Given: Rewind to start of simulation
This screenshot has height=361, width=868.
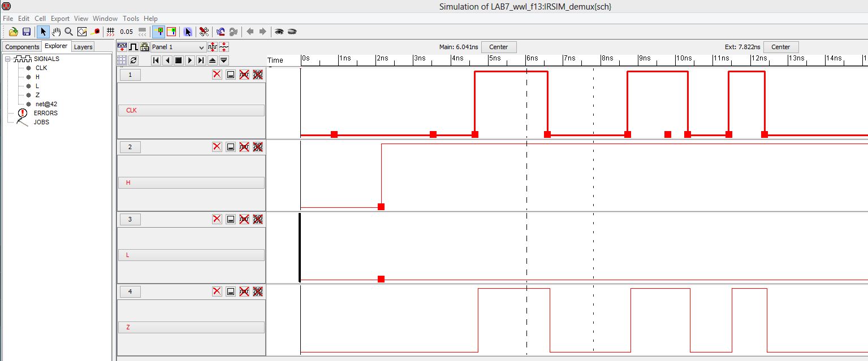Looking at the screenshot, I should [156, 60].
